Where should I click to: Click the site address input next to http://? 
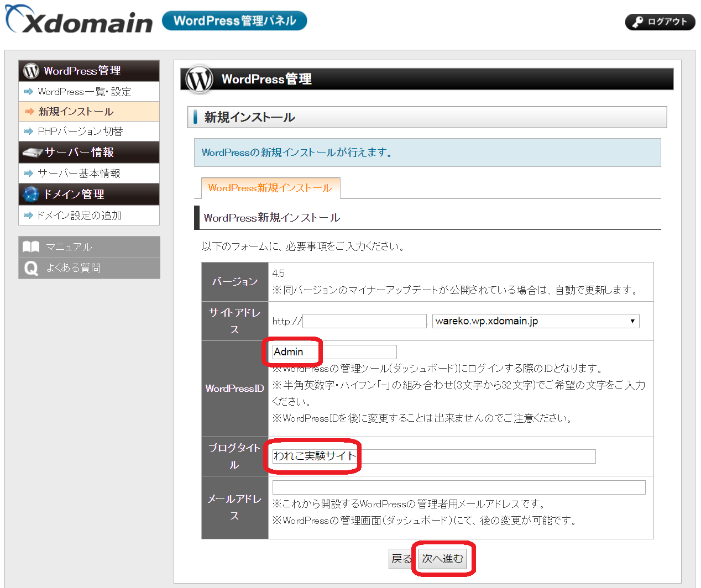point(364,321)
